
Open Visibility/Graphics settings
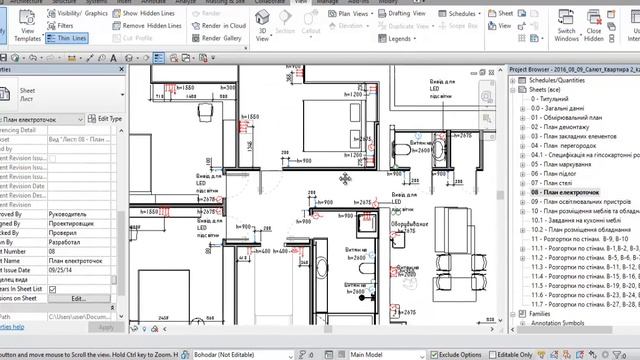[x=77, y=13]
